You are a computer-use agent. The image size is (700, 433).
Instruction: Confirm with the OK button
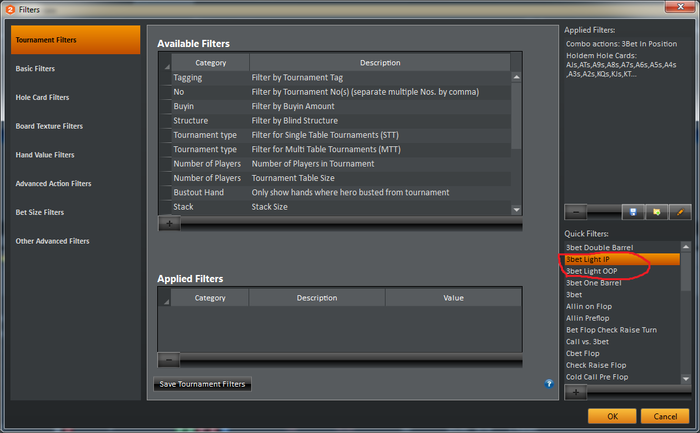pyautogui.click(x=612, y=416)
